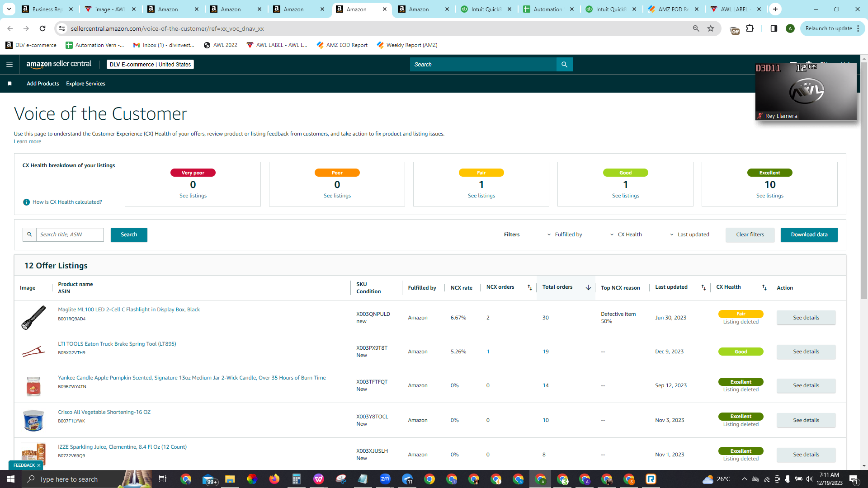Screen dimensions: 868x488
Task: Open File Explorer from the taskbar
Action: [x=230, y=479]
